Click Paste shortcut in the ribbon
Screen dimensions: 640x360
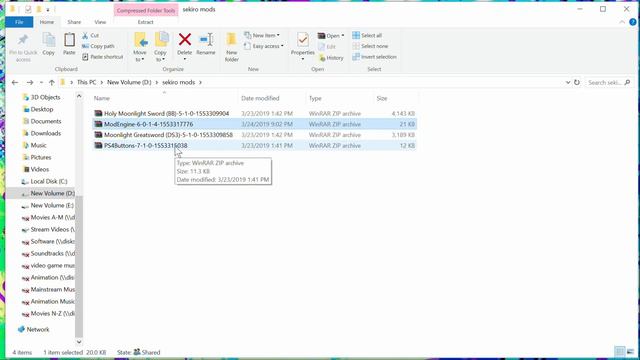102,57
